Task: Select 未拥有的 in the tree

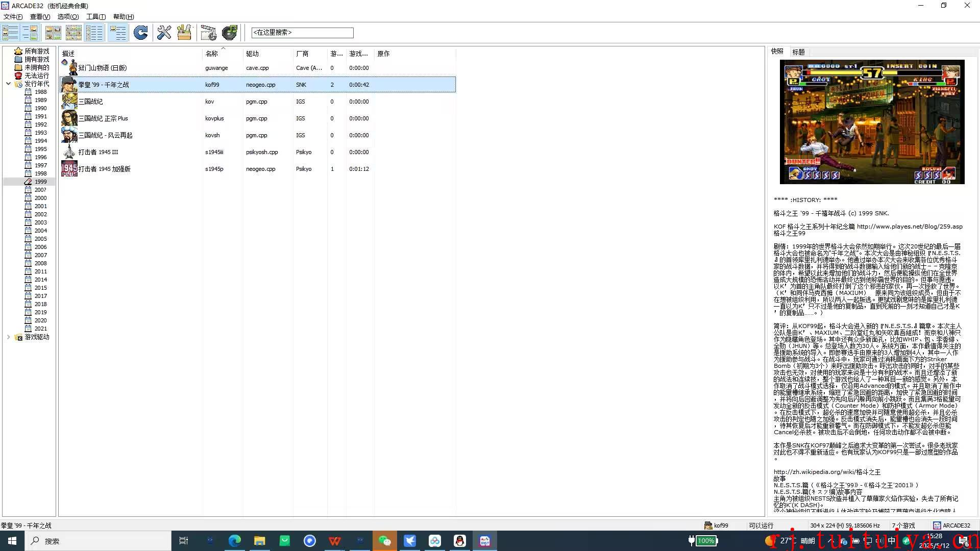Action: [x=37, y=67]
